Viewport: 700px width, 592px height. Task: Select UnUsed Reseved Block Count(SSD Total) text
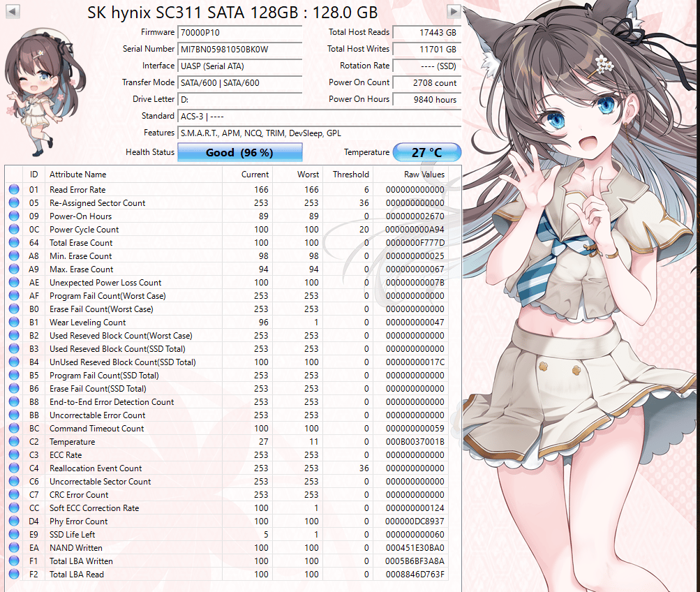point(123,362)
